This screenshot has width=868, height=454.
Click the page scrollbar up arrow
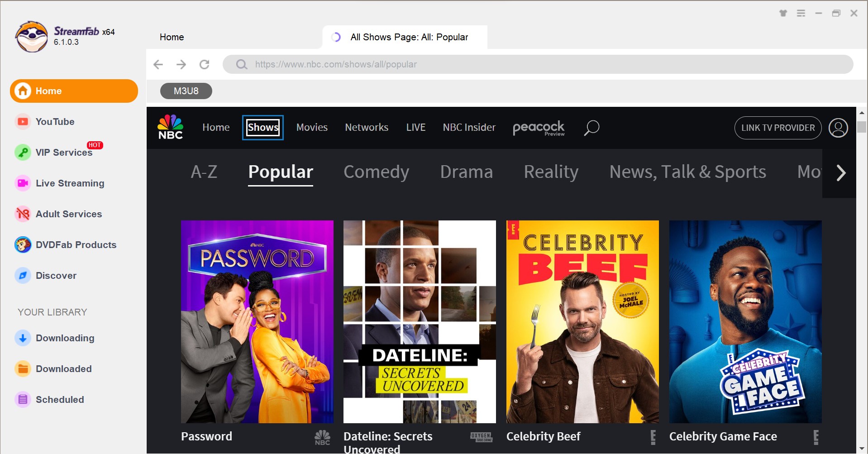[x=862, y=113]
